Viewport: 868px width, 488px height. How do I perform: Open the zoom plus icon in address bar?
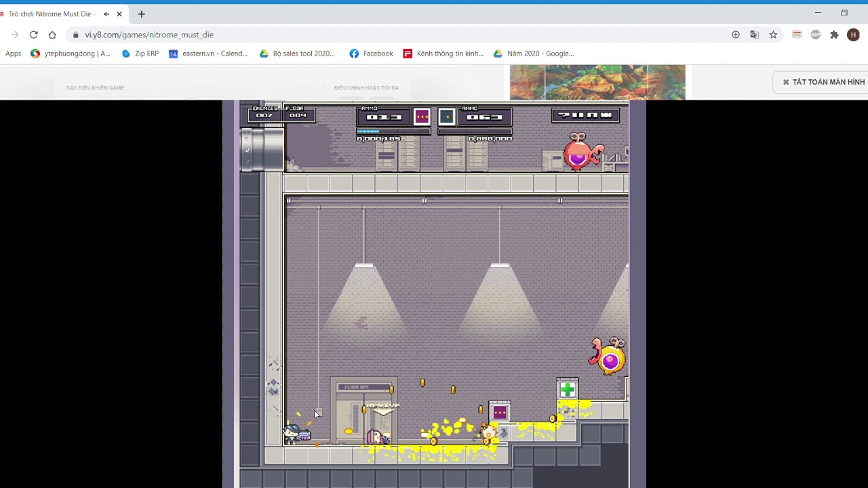point(736,35)
